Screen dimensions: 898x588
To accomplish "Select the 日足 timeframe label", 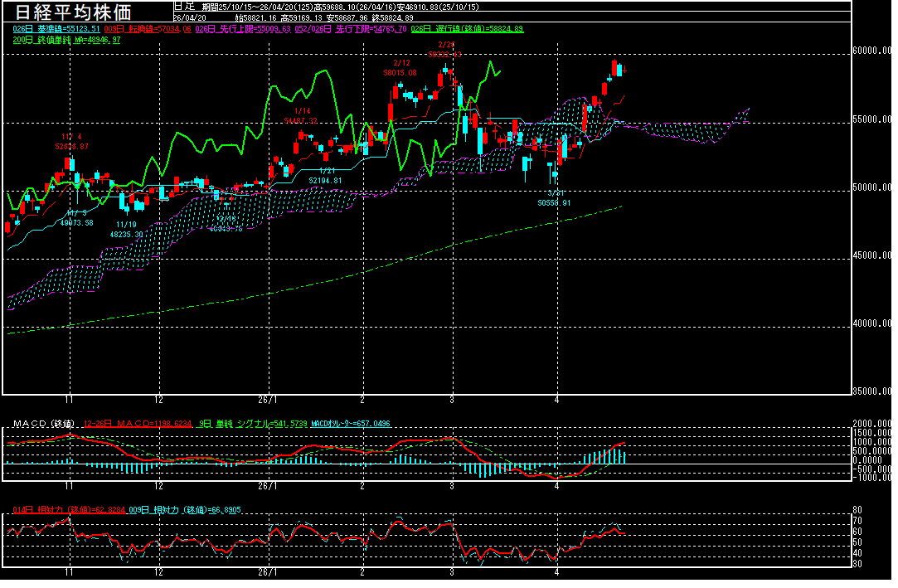I will (183, 6).
